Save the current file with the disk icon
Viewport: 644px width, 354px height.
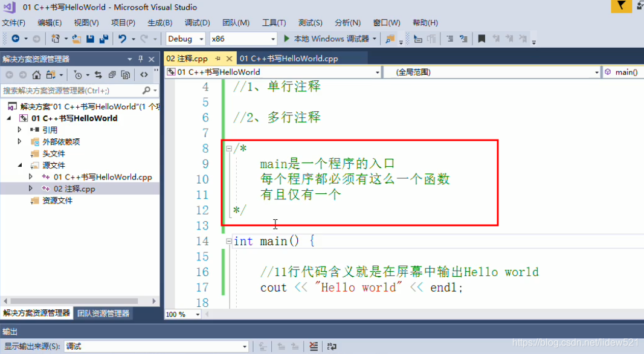90,39
